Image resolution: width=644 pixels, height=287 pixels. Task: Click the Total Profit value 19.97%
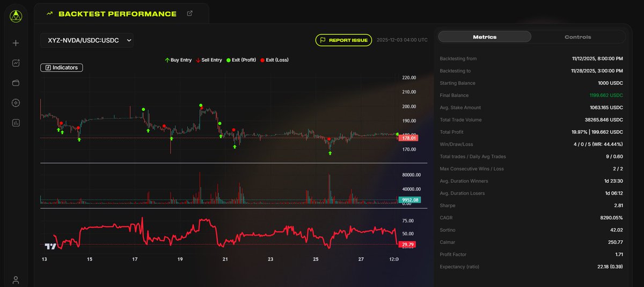(x=597, y=132)
